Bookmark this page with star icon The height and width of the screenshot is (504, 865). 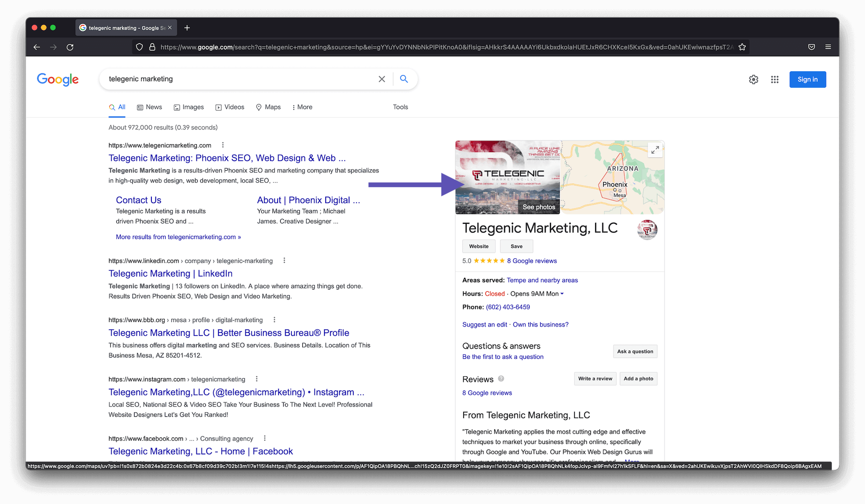742,47
